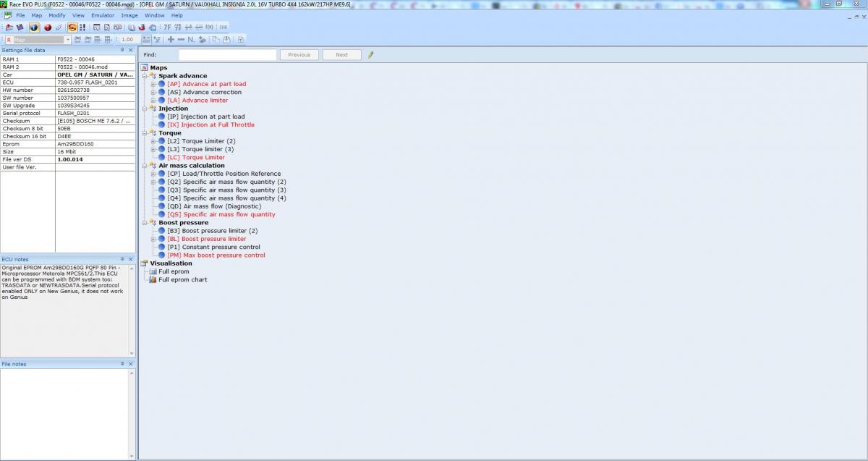Click the N. toolbar icon

pos(191,40)
